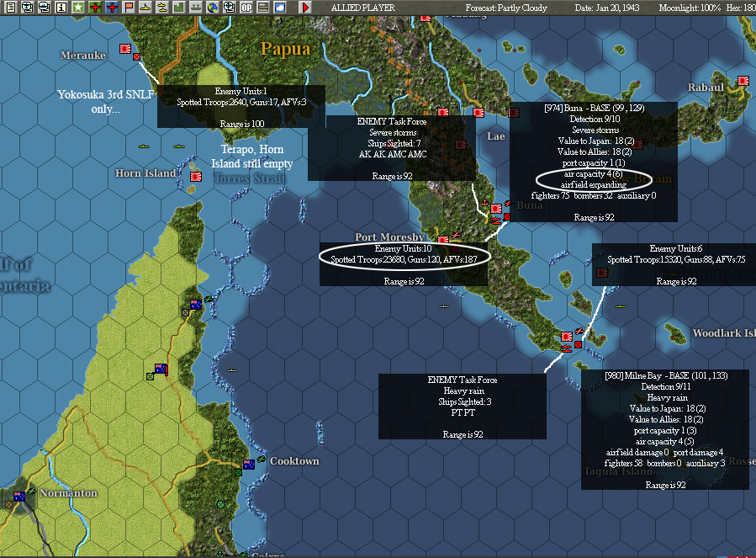Click the 'PT PT' ships sighted text

tap(463, 412)
